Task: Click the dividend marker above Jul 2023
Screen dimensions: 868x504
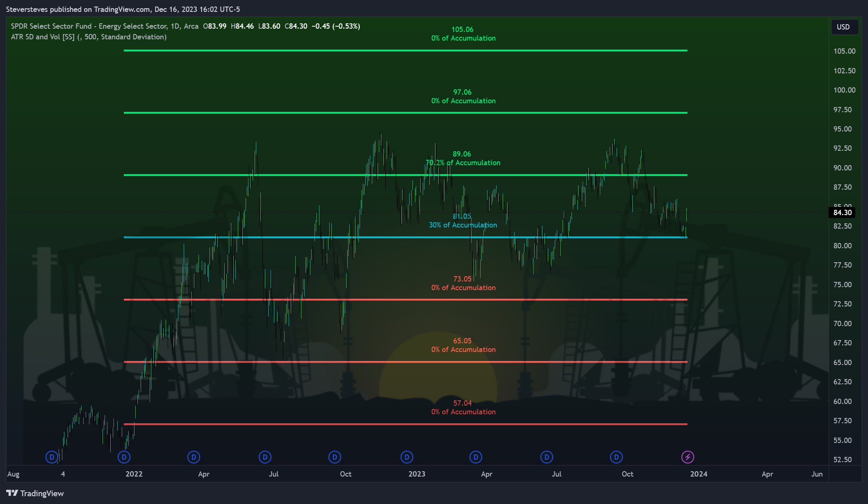Action: 547,457
